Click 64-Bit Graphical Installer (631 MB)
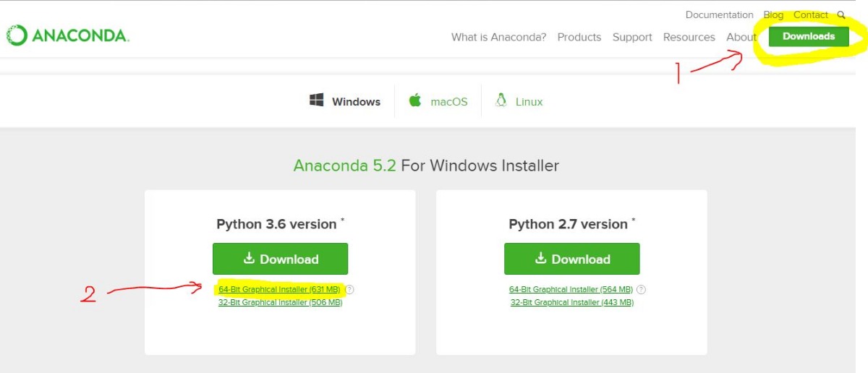Screen dimensions: 868x373 point(279,290)
